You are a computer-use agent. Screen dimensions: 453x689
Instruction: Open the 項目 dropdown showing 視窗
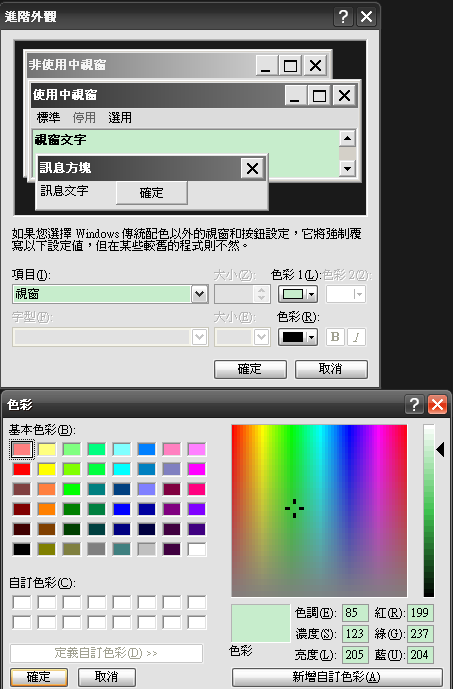point(199,294)
